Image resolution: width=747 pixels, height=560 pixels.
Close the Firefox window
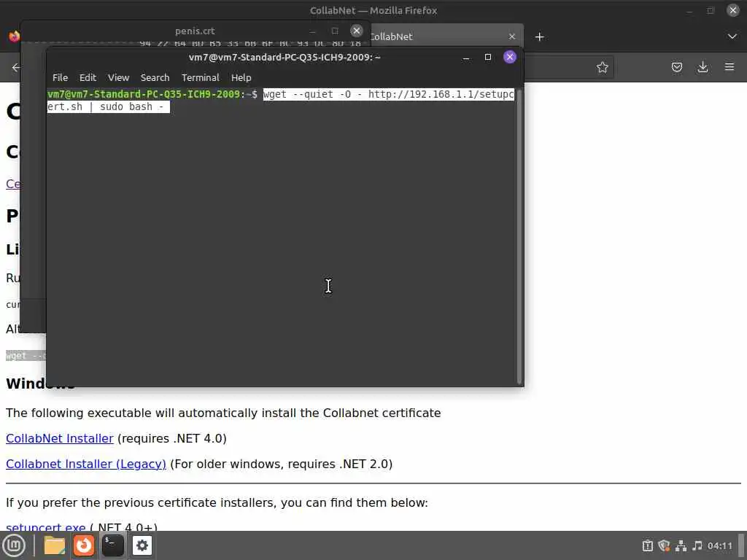click(732, 10)
